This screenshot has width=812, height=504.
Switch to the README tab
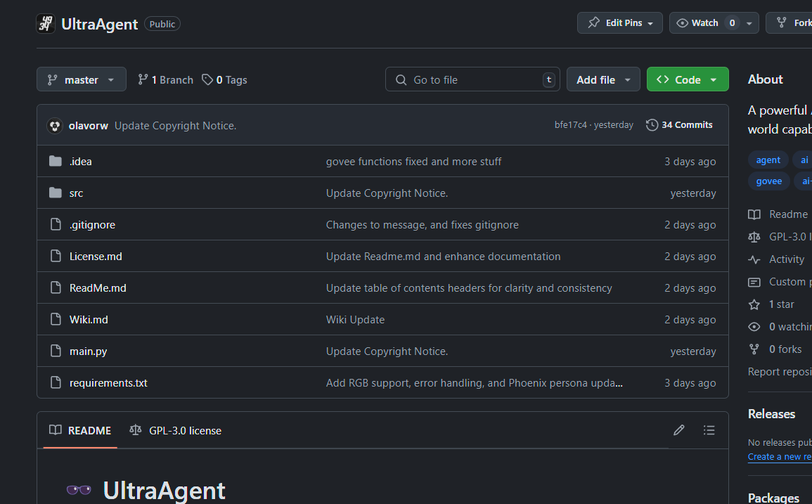pos(79,430)
